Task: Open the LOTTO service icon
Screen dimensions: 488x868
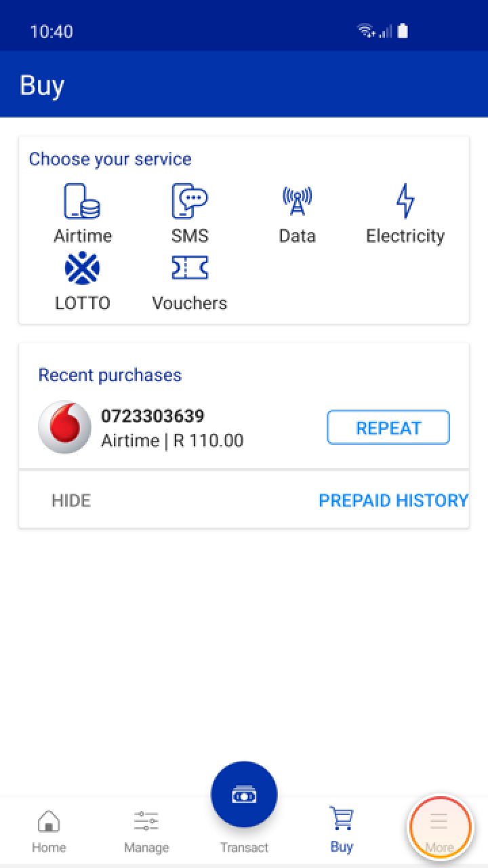Action: [x=83, y=269]
